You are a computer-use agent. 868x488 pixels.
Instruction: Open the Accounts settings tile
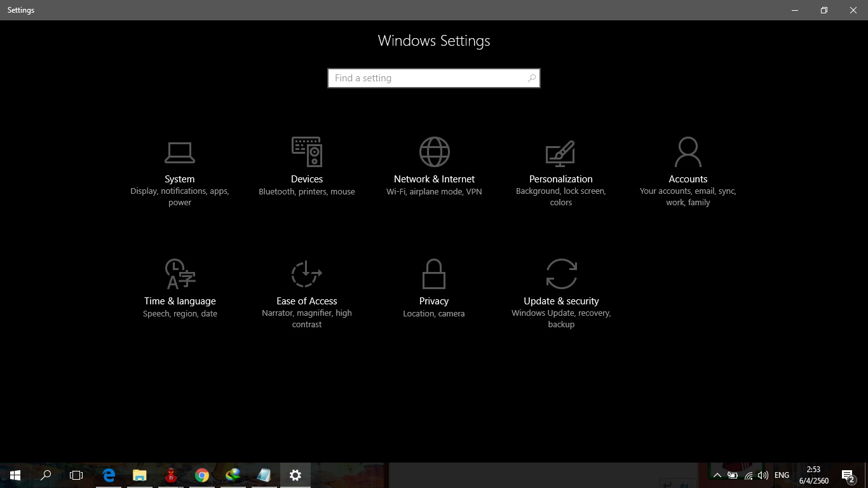click(688, 172)
